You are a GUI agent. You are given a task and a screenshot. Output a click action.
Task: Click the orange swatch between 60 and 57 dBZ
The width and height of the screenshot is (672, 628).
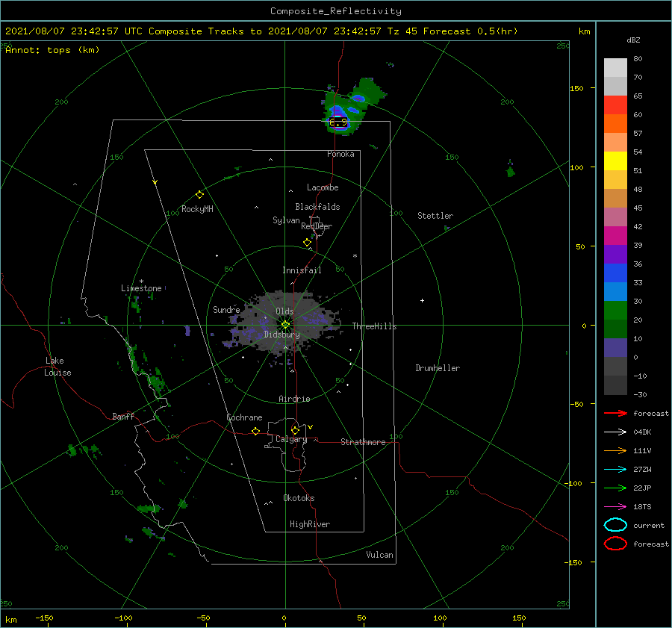tap(615, 124)
